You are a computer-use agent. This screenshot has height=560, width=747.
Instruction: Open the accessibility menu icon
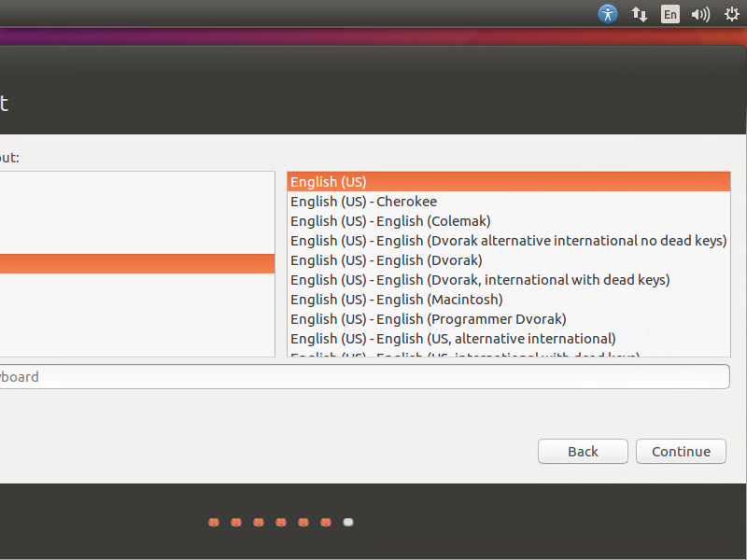pos(608,14)
